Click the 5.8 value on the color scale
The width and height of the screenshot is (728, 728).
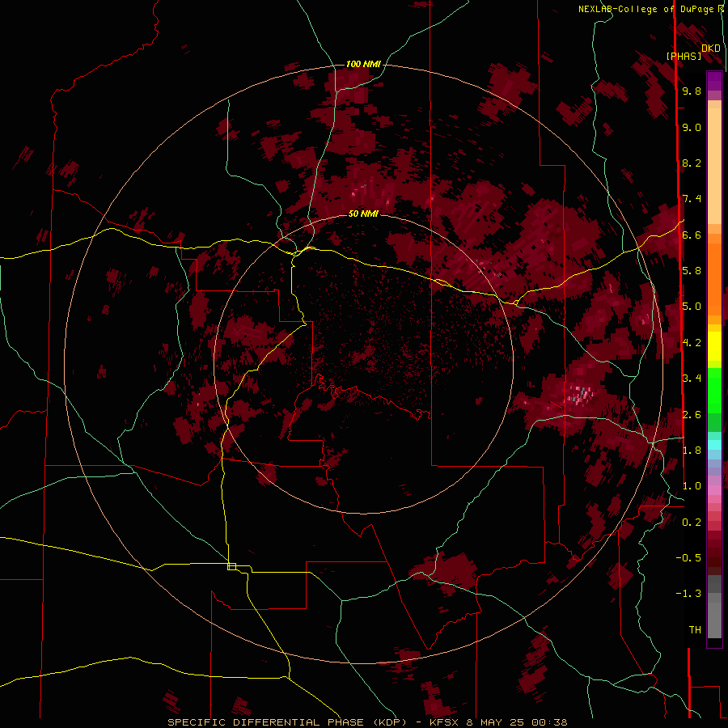coord(692,270)
